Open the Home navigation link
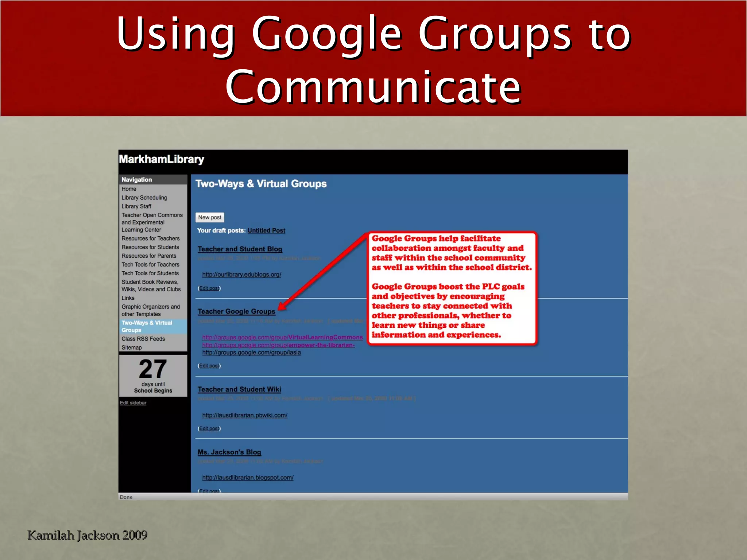The image size is (747, 560). click(x=129, y=189)
